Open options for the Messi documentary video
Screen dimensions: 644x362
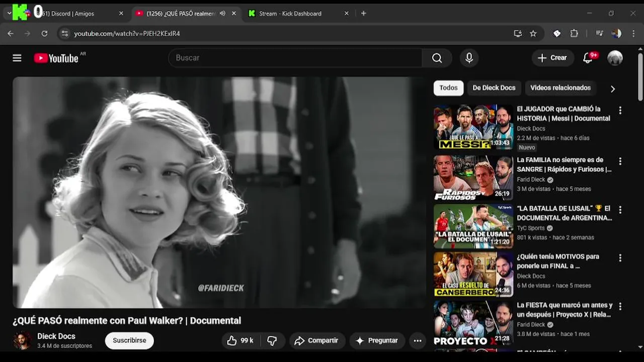[620, 110]
